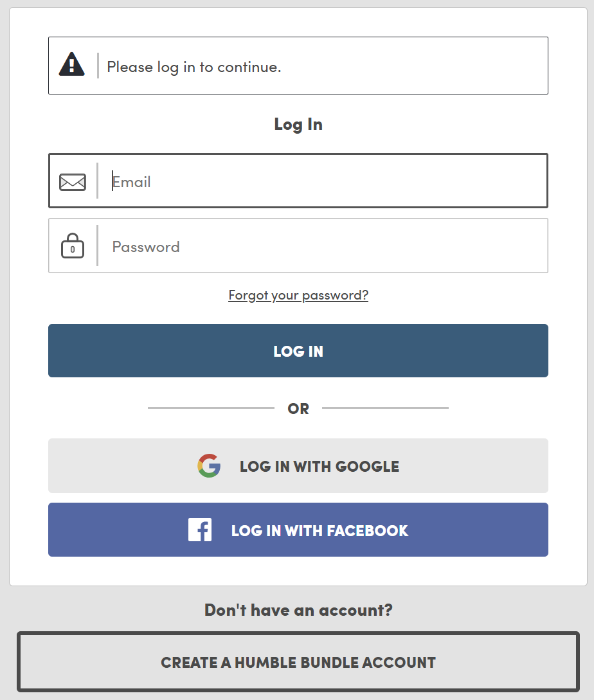Select the LOG IN WITH FACEBOOK label
Screen dimensions: 594x700
319,530
